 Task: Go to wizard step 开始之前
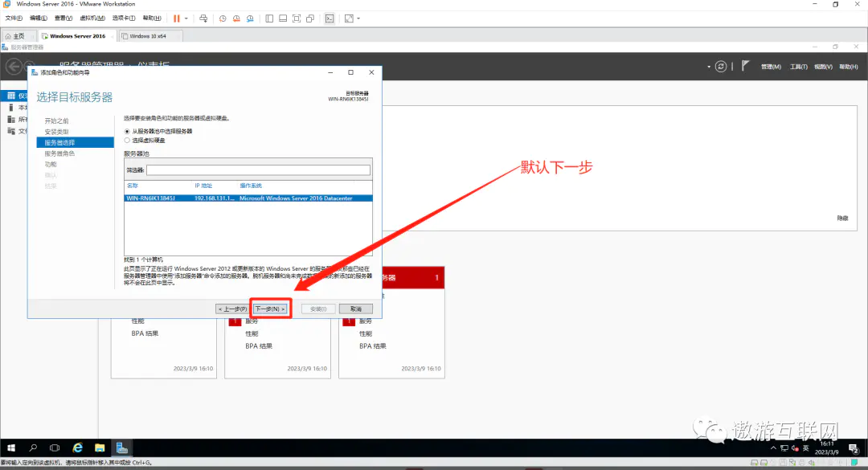[x=56, y=121]
